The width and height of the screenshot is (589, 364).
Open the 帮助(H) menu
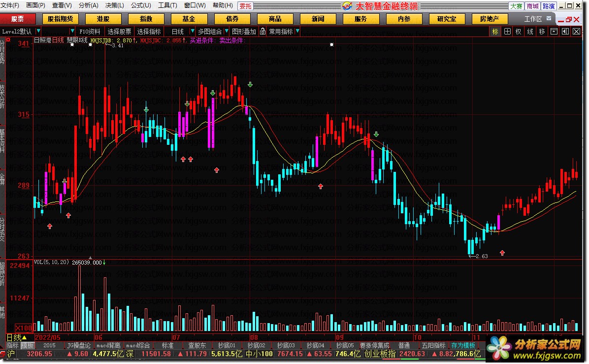point(223,5)
